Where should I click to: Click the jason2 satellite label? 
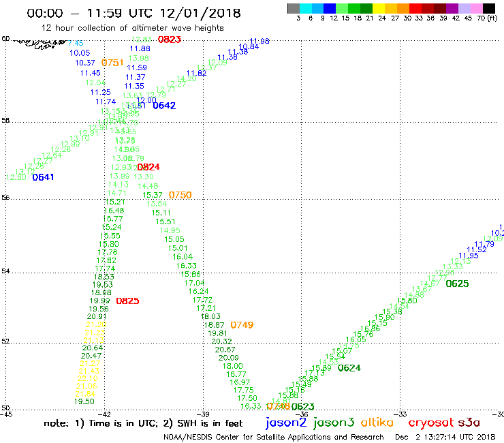click(x=286, y=423)
